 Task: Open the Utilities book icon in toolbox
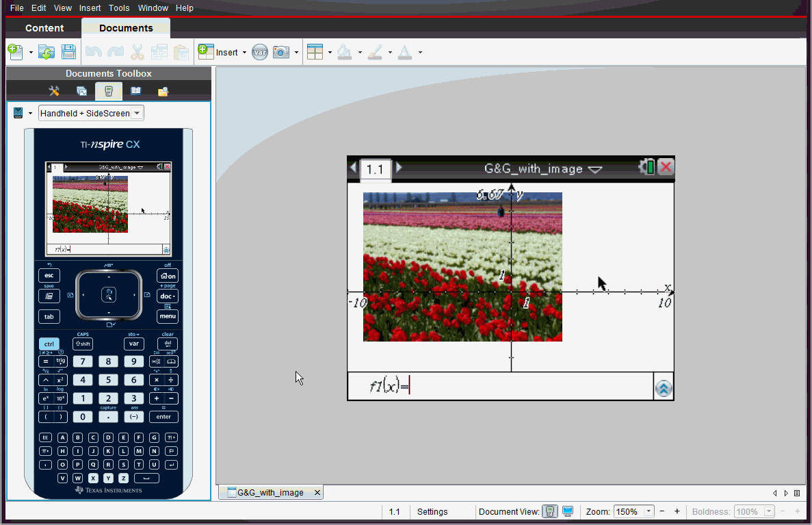(x=136, y=91)
